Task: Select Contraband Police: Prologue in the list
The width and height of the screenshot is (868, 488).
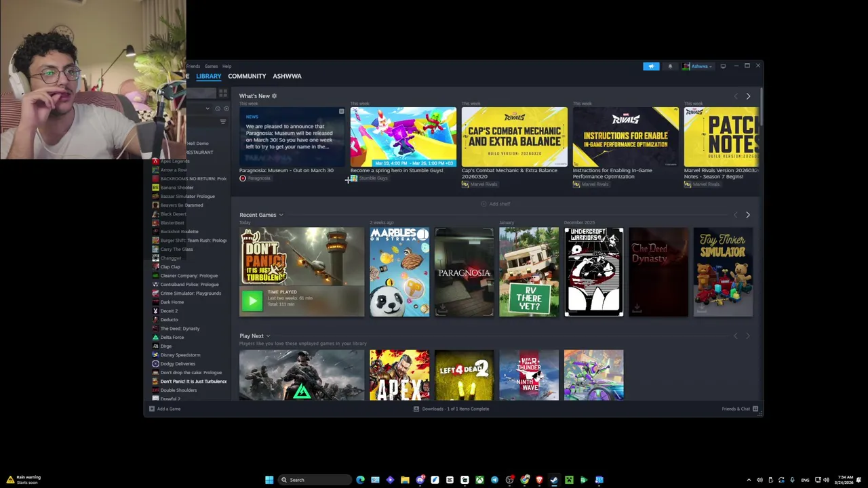Action: (189, 285)
